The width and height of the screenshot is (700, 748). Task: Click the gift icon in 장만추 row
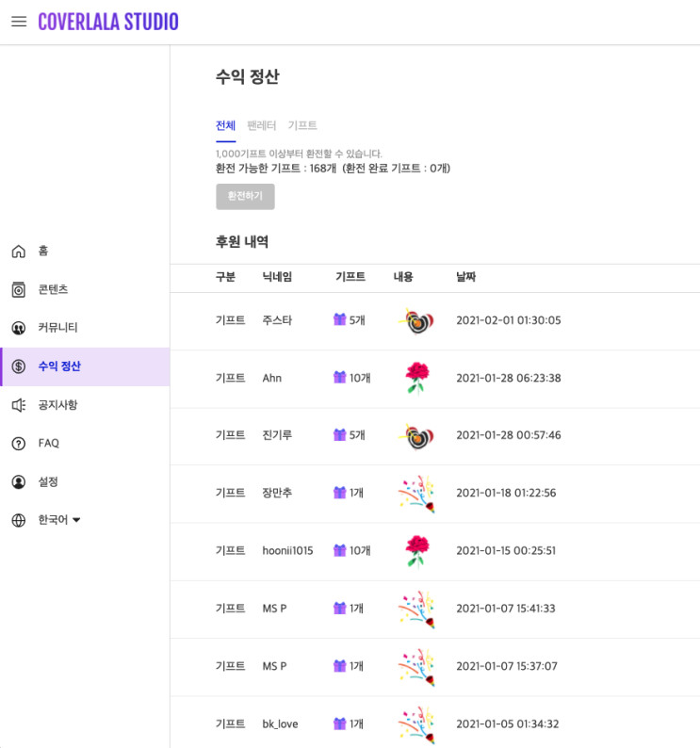click(339, 493)
